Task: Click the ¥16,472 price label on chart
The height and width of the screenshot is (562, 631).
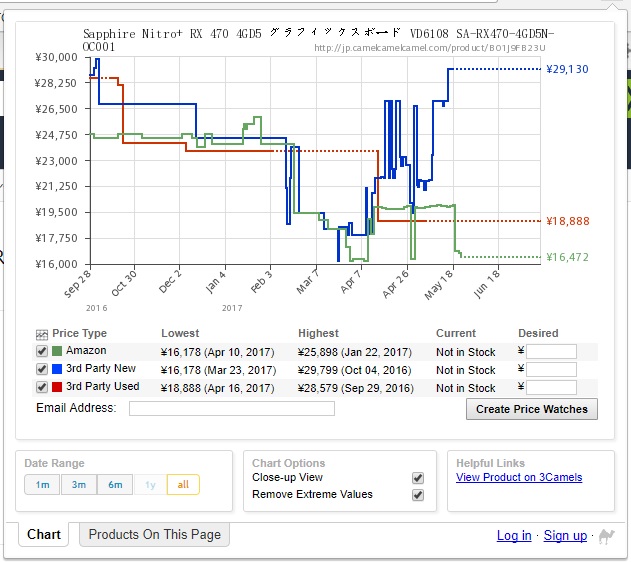Action: point(567,257)
